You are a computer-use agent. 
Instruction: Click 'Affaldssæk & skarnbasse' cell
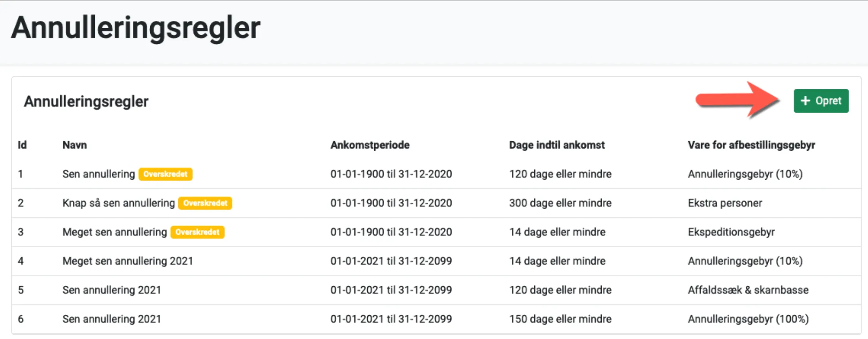[748, 290]
